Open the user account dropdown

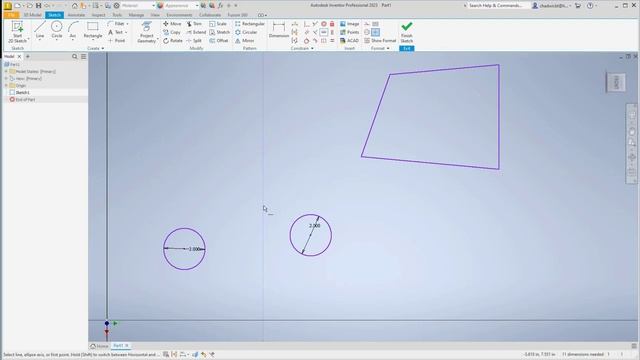(551, 6)
